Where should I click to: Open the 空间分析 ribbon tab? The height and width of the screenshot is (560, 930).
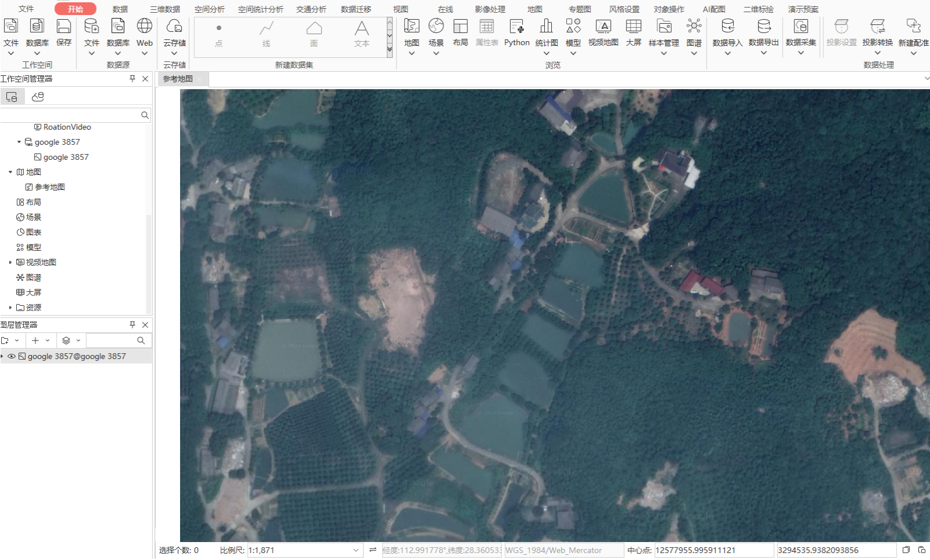pos(209,9)
